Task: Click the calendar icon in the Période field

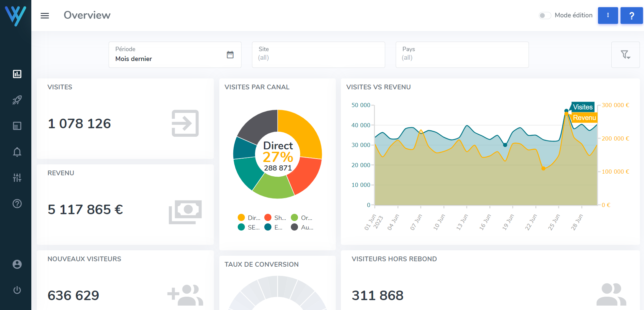Action: [x=230, y=55]
